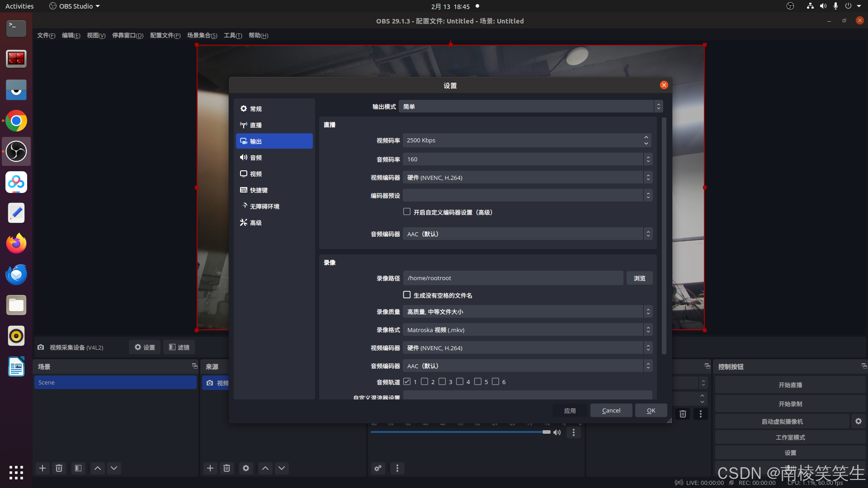Move source down with arrow icon
The height and width of the screenshot is (488, 868).
tap(282, 468)
